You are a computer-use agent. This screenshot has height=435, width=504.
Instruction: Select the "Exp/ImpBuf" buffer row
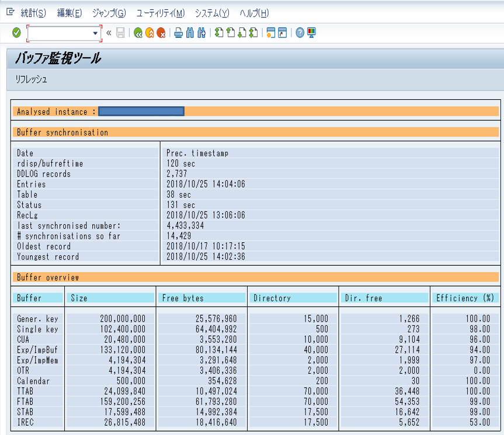pyautogui.click(x=255, y=350)
